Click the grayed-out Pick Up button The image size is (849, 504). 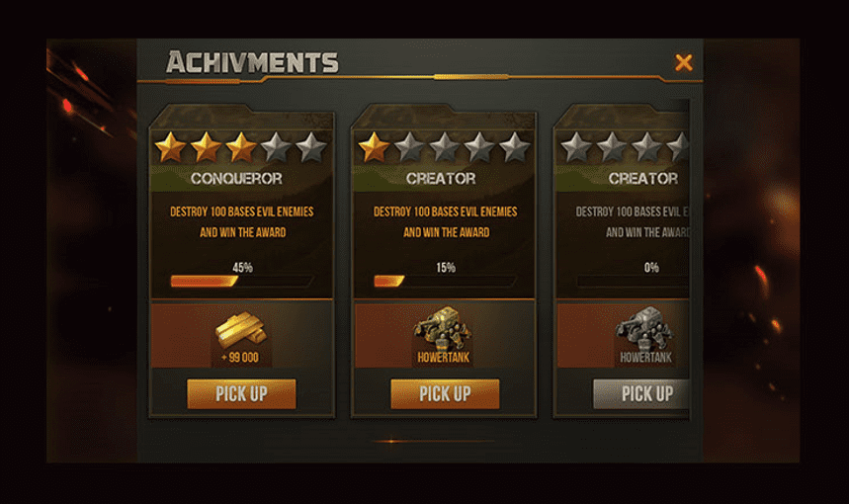(641, 393)
